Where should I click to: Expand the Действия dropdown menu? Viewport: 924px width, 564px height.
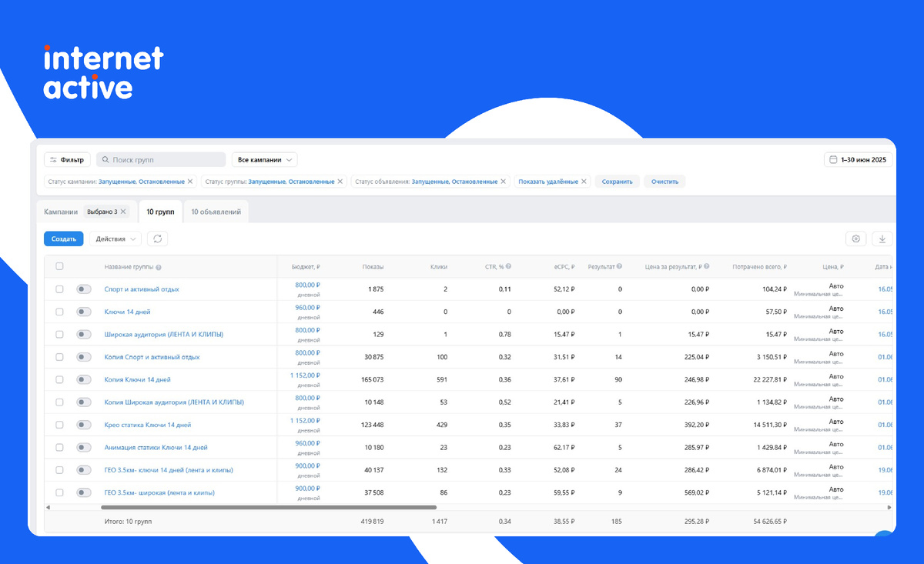[x=115, y=239]
